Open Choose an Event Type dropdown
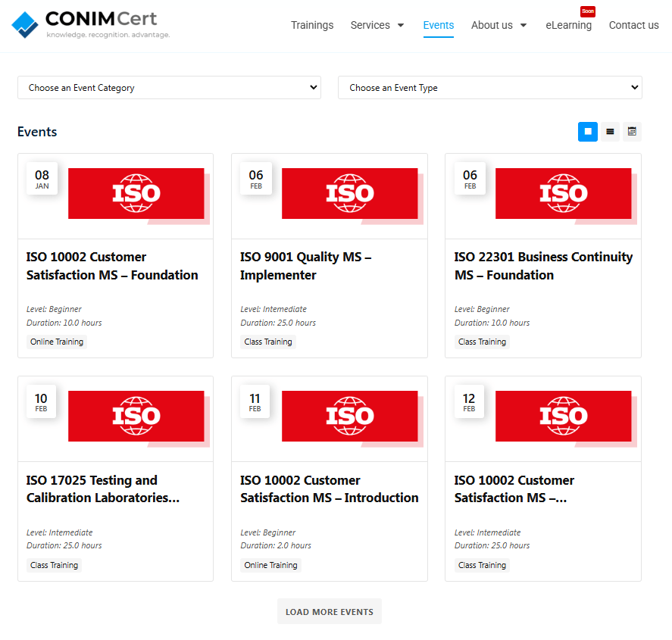Viewport: 672px width, 640px height. (490, 87)
